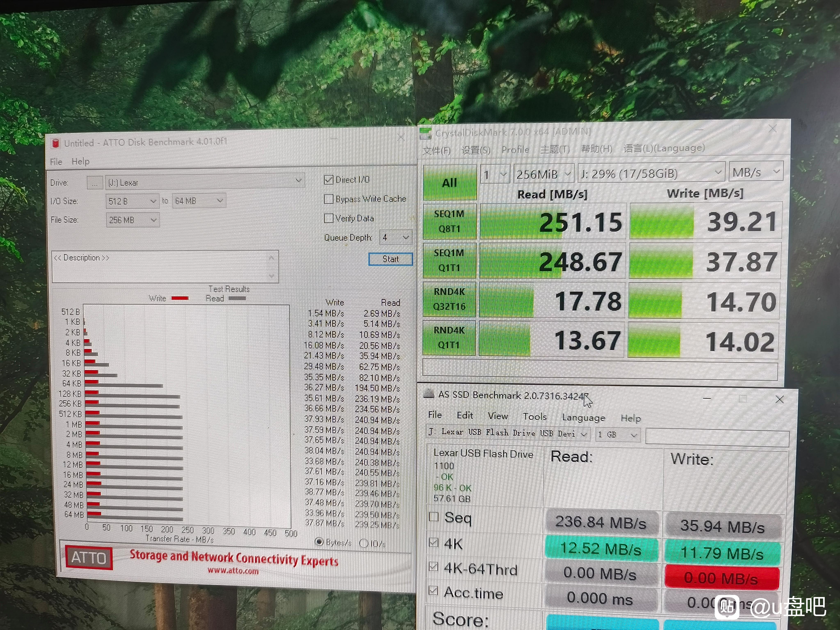The width and height of the screenshot is (840, 630).
Task: Click the CrystalDiskMark All button
Action: click(x=450, y=183)
